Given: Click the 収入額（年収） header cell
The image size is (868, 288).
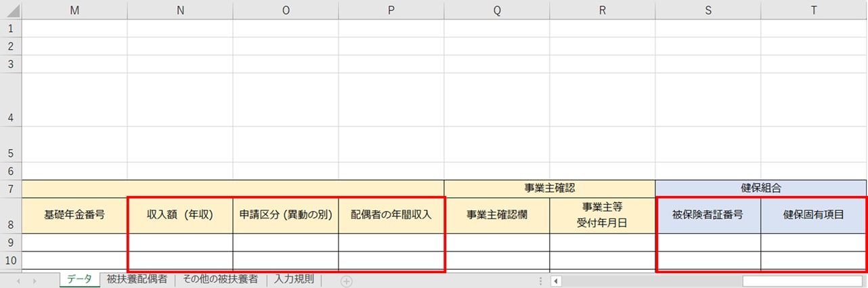Looking at the screenshot, I should pyautogui.click(x=180, y=216).
